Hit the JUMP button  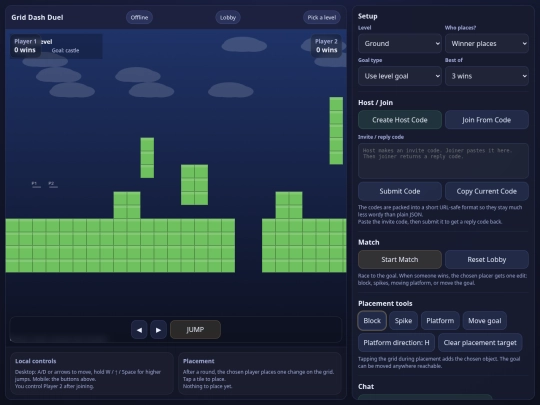pos(195,330)
